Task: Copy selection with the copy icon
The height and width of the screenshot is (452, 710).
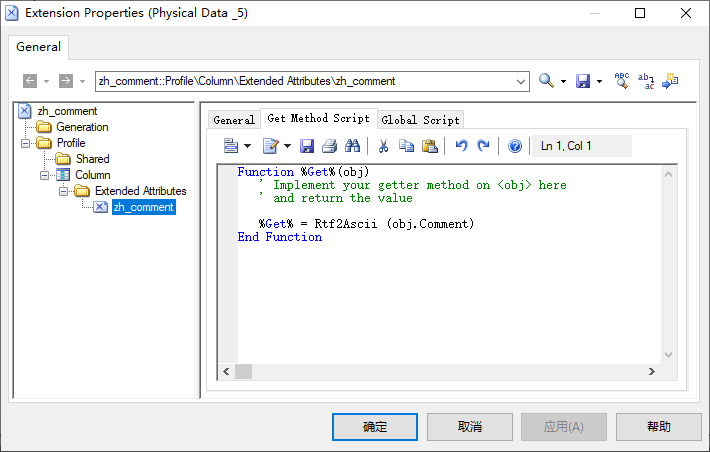Action: coord(406,146)
